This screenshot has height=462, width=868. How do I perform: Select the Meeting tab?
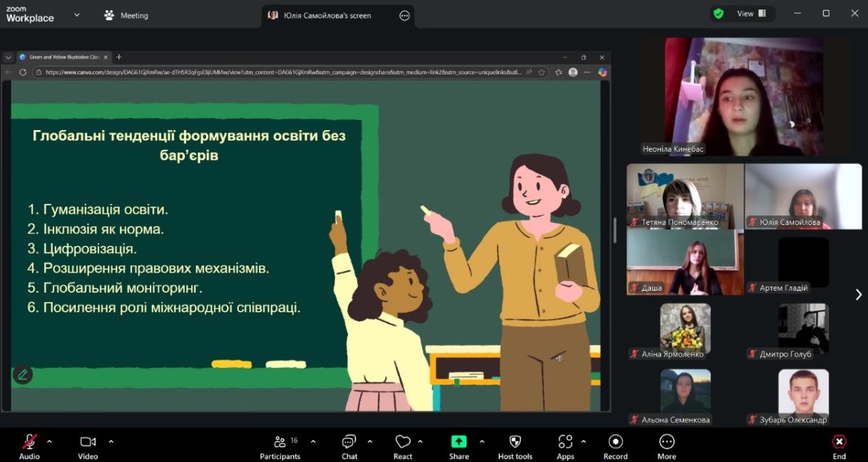point(126,15)
